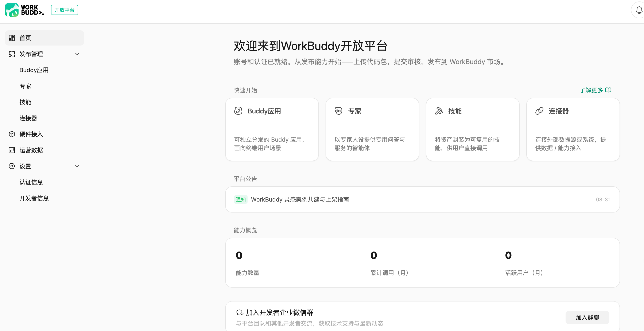Open 发布管理 in the sidebar
Image resolution: width=644 pixels, height=331 pixels.
point(44,54)
